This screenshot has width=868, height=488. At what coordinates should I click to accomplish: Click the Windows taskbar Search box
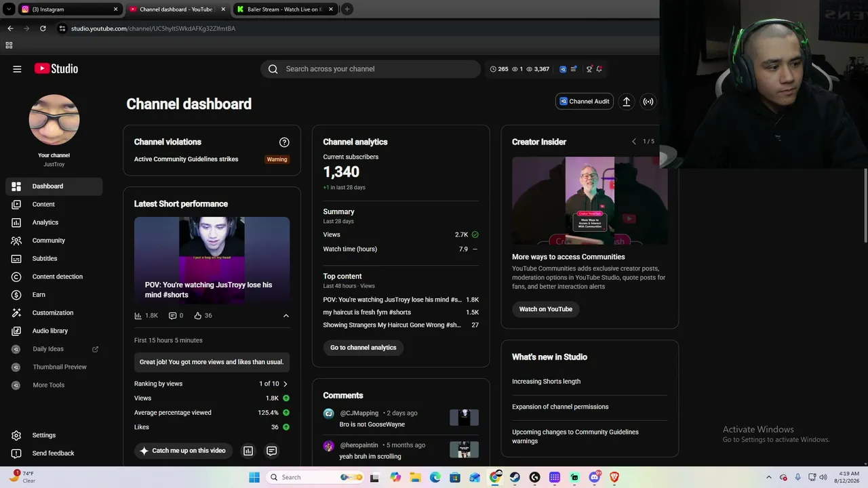[x=316, y=477]
